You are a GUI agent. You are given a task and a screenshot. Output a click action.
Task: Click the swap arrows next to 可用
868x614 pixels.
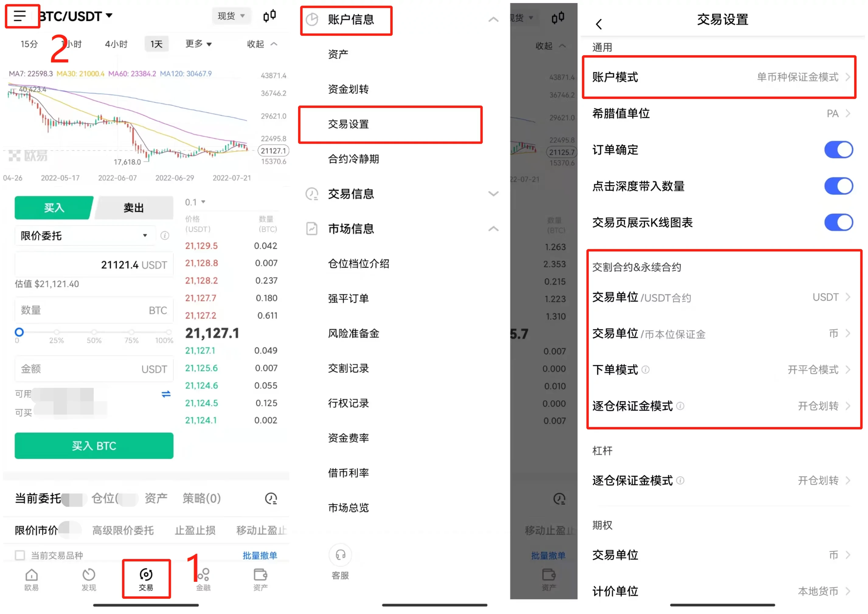click(166, 394)
